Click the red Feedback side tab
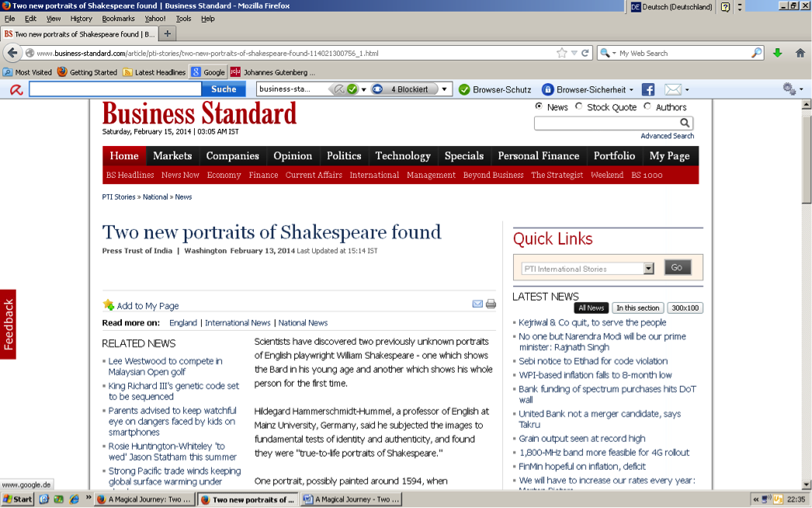The height and width of the screenshot is (508, 812). [x=9, y=325]
